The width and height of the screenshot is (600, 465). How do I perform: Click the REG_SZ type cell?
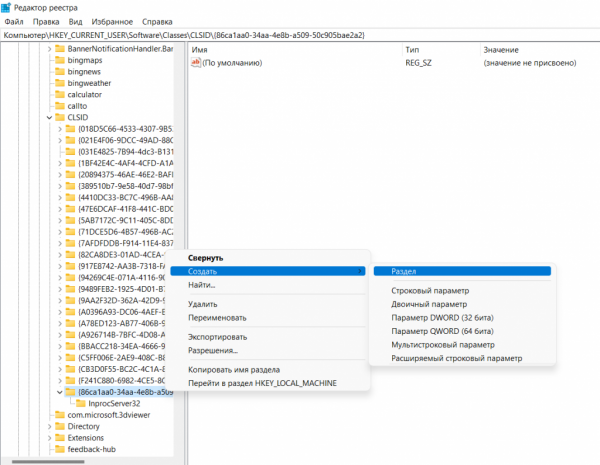pyautogui.click(x=418, y=63)
